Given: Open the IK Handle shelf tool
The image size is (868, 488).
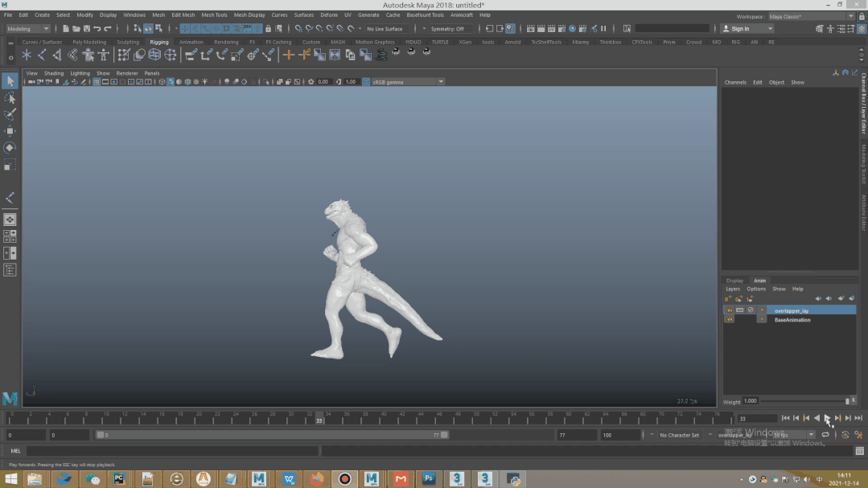Looking at the screenshot, I should point(57,55).
